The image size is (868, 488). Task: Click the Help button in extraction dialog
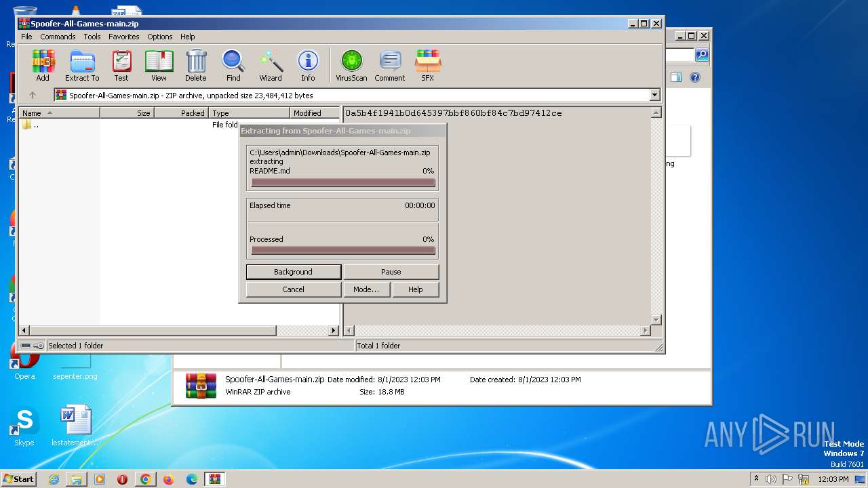pos(416,289)
